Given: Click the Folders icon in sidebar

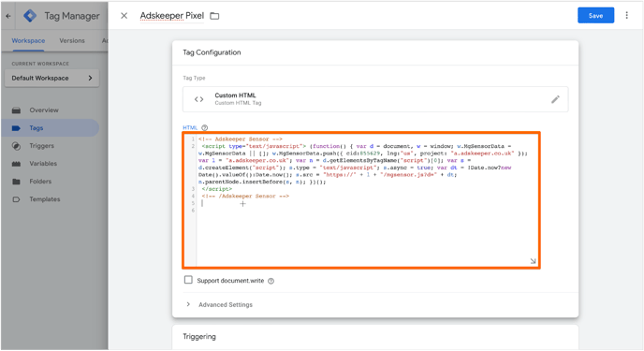Looking at the screenshot, I should 16,182.
